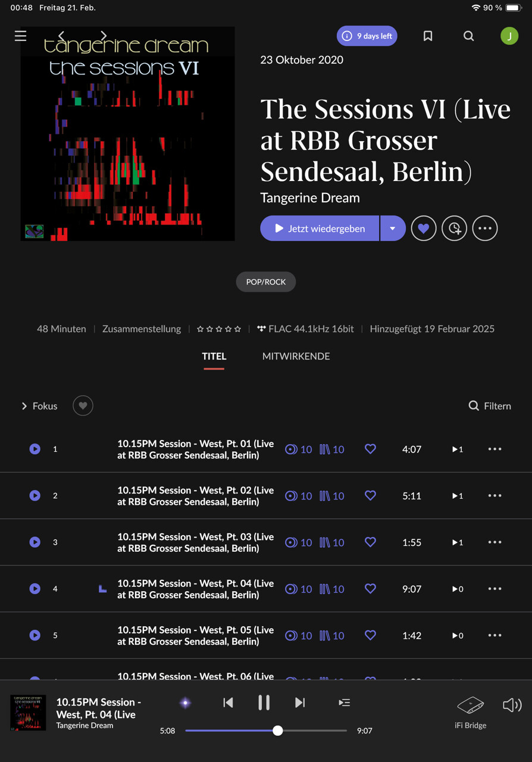Viewport: 532px width, 762px height.
Task: Switch to the MITWIRKENDE tab
Action: coord(296,356)
